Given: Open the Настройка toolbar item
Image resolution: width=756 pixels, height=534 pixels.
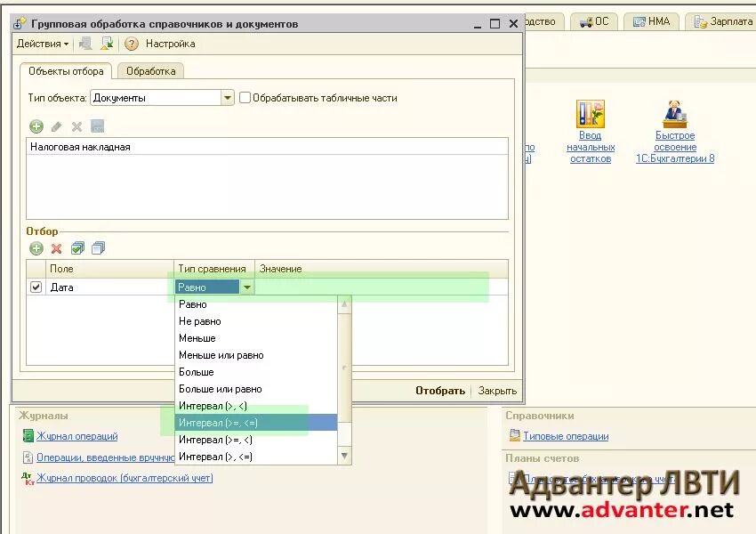Looking at the screenshot, I should [170, 44].
